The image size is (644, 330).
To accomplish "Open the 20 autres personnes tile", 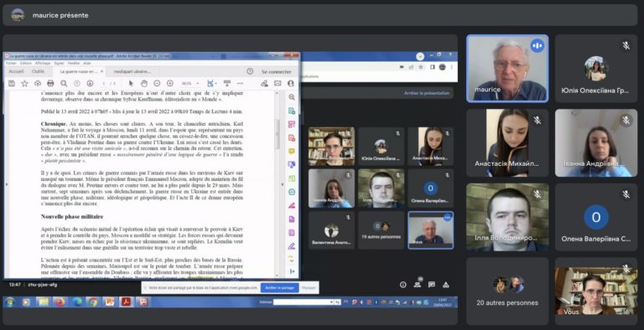I will coord(507,291).
